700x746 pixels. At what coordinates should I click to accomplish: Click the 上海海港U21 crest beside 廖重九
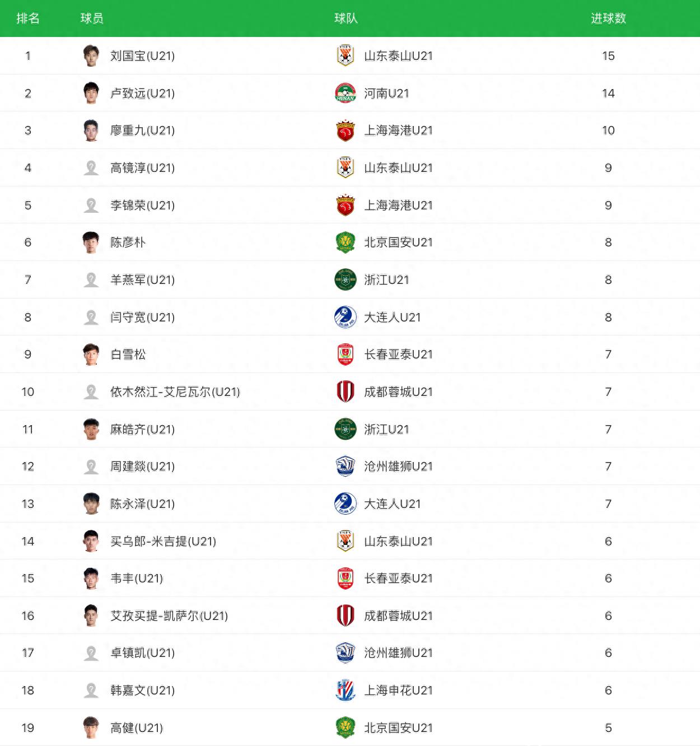pyautogui.click(x=346, y=130)
